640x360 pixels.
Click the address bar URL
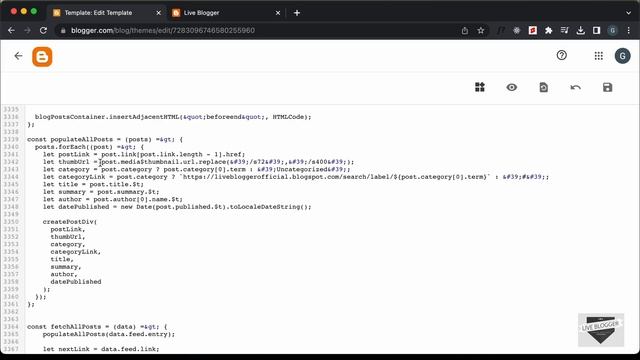pyautogui.click(x=163, y=30)
